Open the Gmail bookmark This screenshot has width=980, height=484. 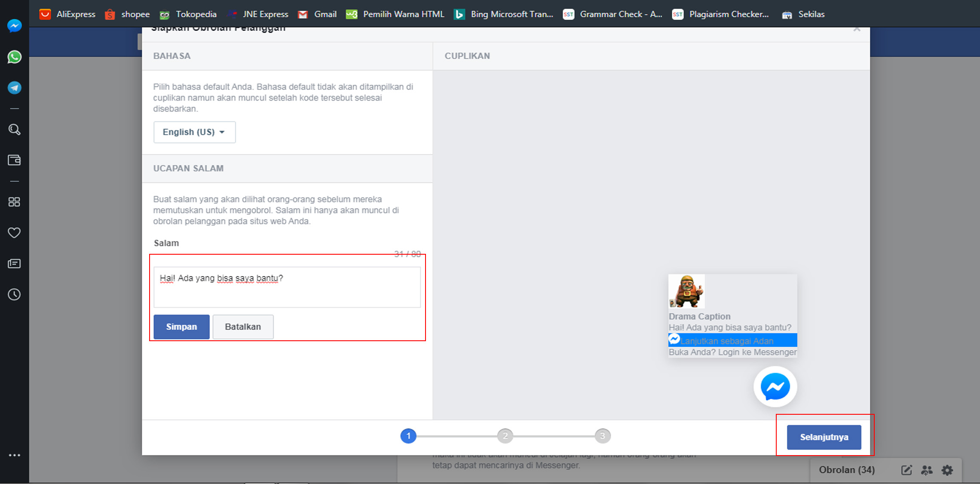coord(317,14)
